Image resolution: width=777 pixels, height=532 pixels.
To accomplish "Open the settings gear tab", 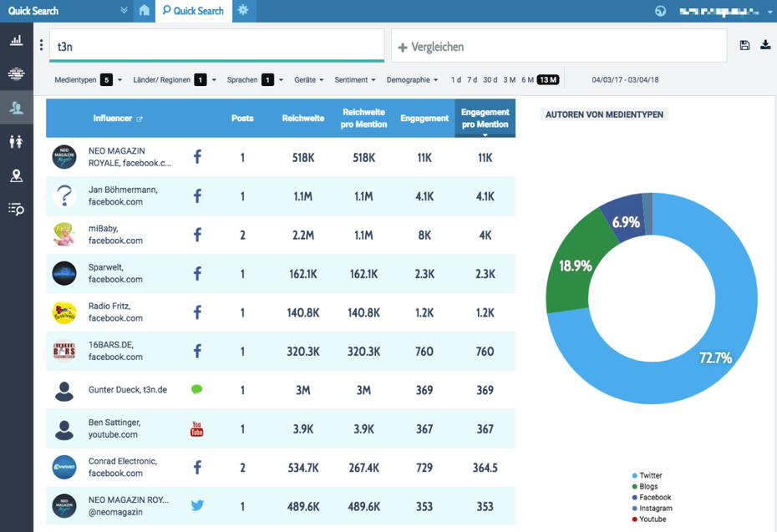I will click(x=243, y=10).
